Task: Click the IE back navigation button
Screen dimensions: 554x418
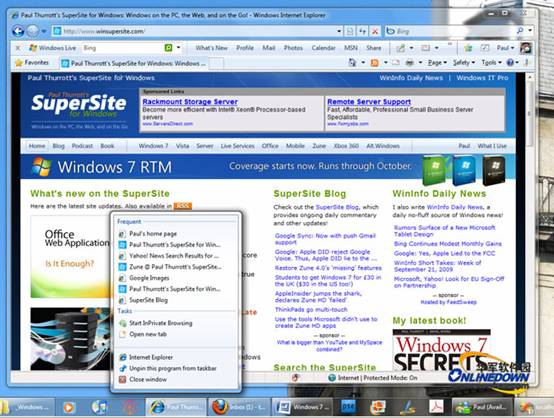Action: tap(18, 31)
